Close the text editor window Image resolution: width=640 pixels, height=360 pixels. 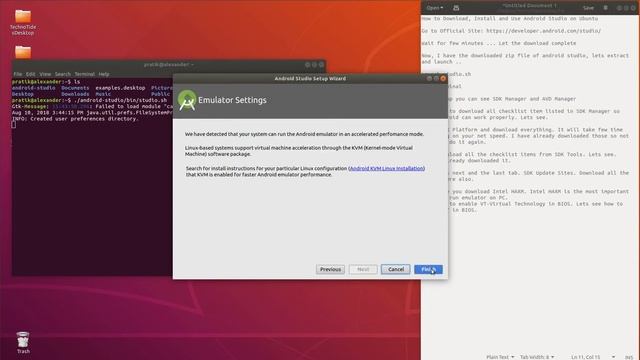(x=633, y=8)
